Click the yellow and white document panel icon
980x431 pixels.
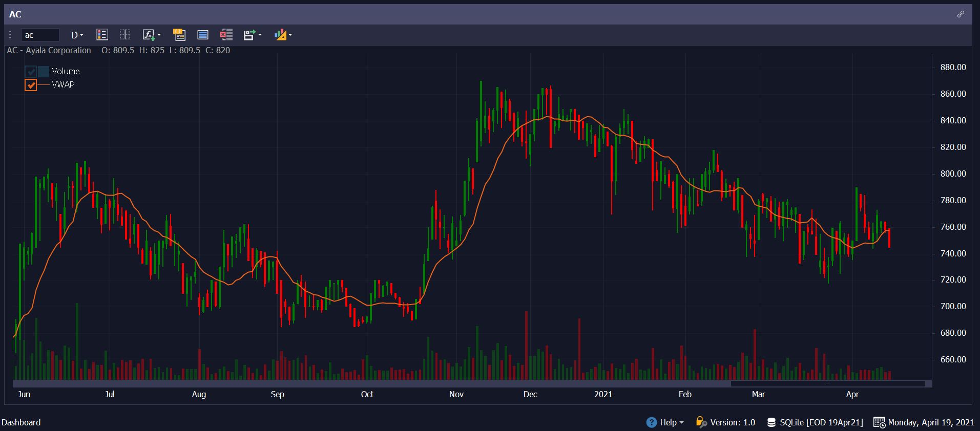pos(179,35)
